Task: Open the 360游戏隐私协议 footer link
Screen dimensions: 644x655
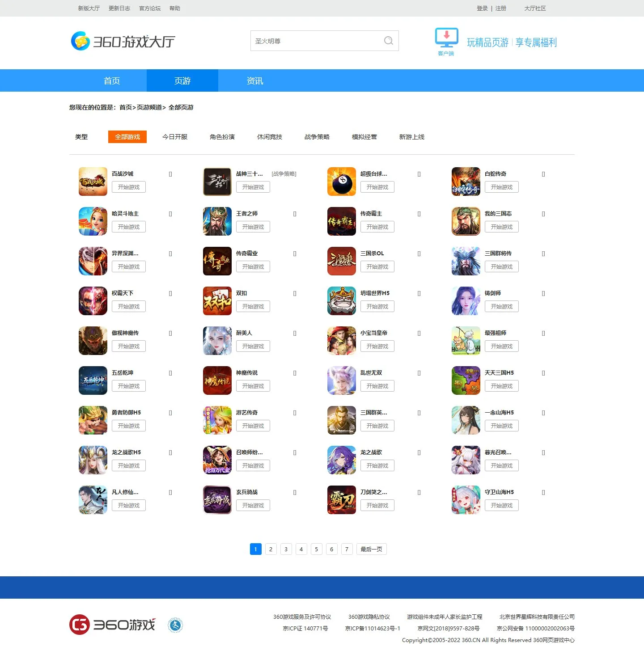Action: [369, 617]
